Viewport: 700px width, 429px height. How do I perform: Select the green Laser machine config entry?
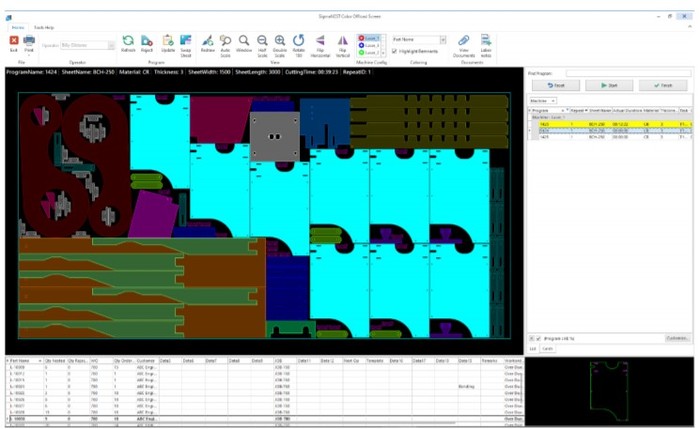coord(369,53)
